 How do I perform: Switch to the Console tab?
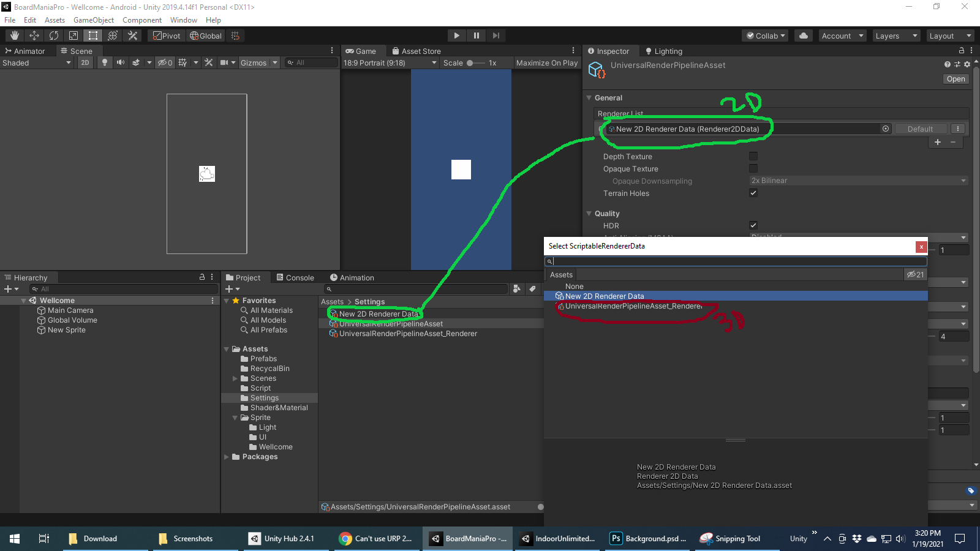tap(295, 277)
